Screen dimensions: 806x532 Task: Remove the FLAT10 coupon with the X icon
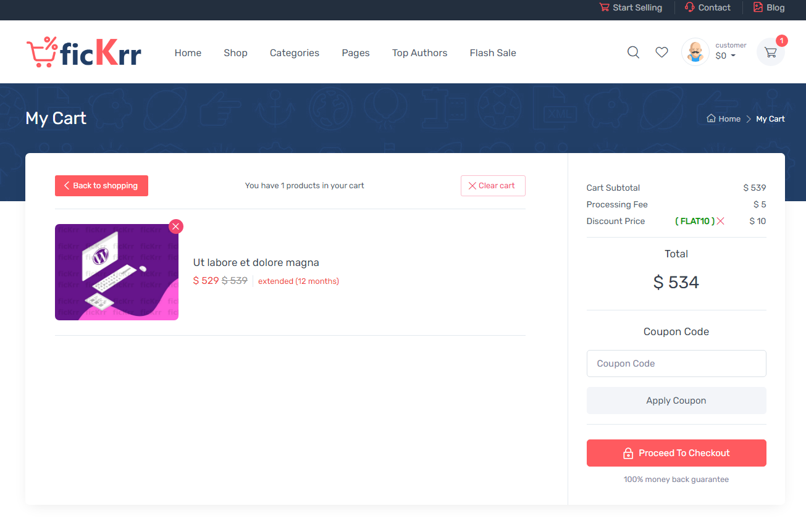click(x=720, y=221)
